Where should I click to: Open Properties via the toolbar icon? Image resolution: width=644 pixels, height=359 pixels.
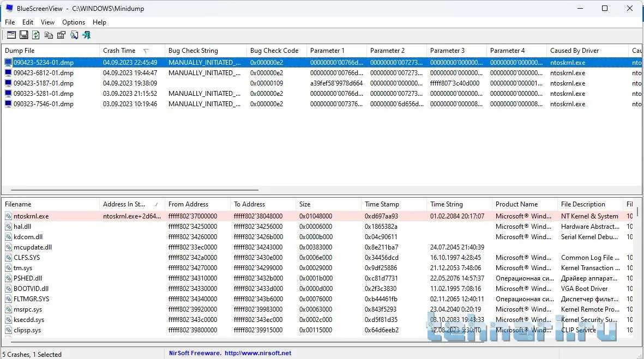61,35
